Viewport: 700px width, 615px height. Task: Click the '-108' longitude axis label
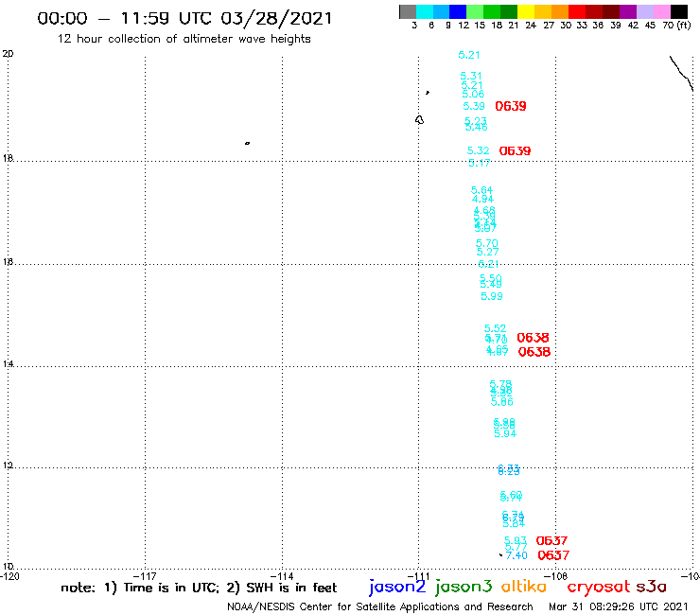click(x=555, y=576)
